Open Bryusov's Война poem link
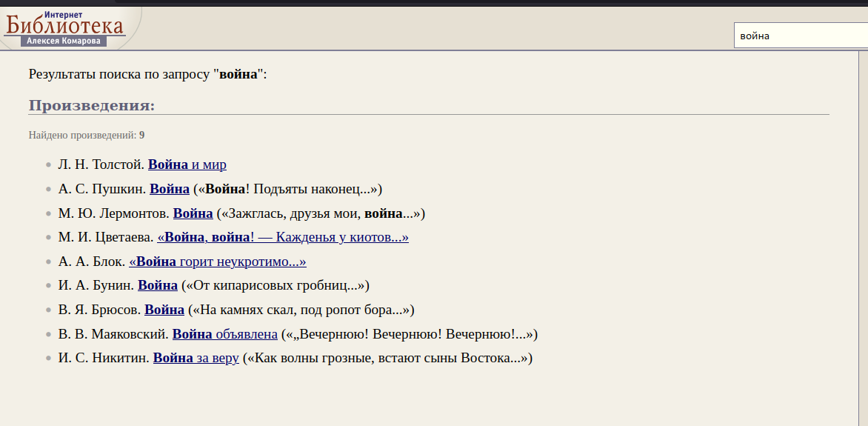The height and width of the screenshot is (426, 868). click(x=164, y=310)
